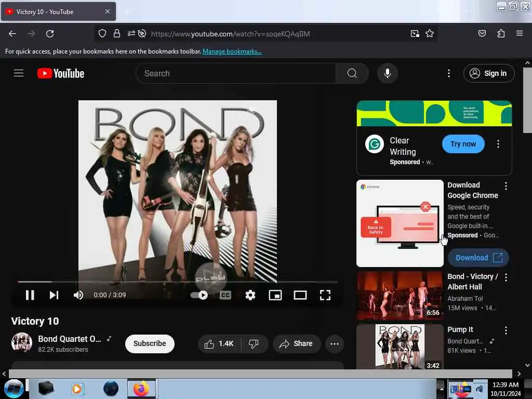
Task: Share the Victory 10 video
Action: coord(296,344)
